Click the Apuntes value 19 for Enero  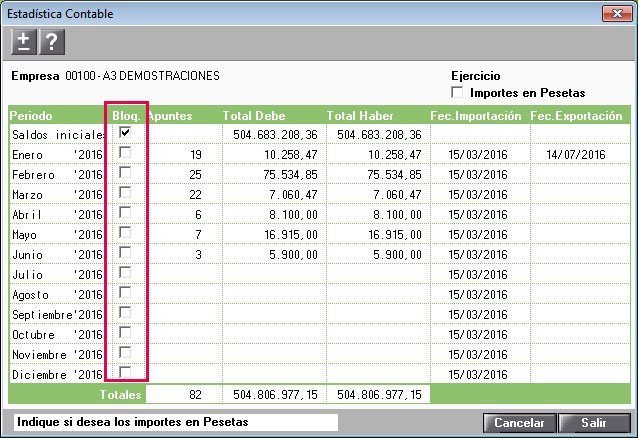pyautogui.click(x=196, y=155)
